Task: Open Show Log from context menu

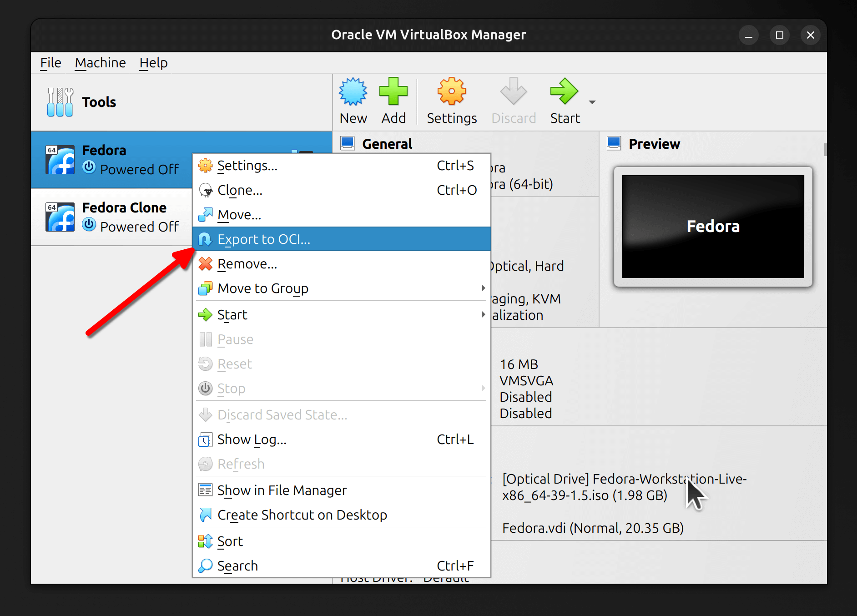Action: point(252,439)
